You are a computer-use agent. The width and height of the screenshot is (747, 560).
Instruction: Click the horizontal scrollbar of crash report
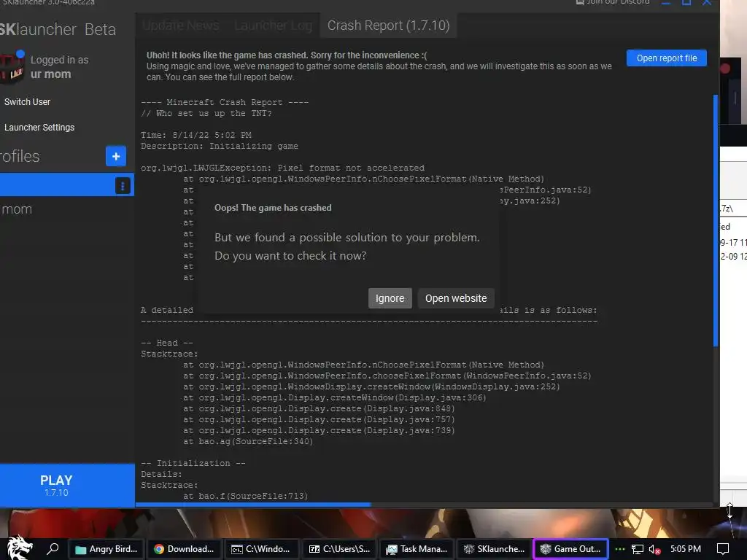coord(253,505)
